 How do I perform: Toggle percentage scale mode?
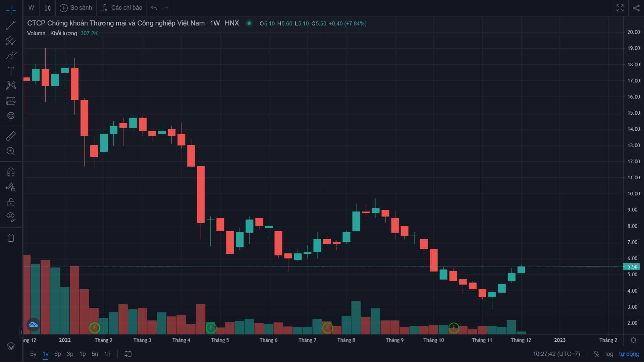click(596, 354)
